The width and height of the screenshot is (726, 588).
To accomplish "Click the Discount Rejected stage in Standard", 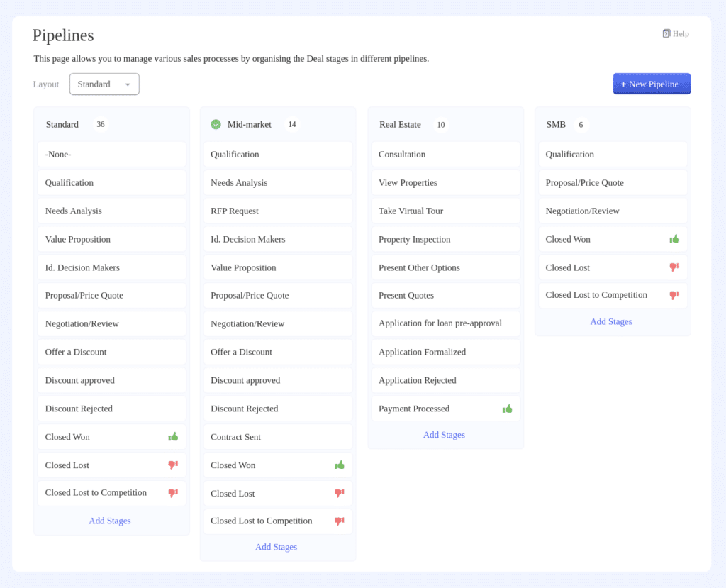I will 111,409.
